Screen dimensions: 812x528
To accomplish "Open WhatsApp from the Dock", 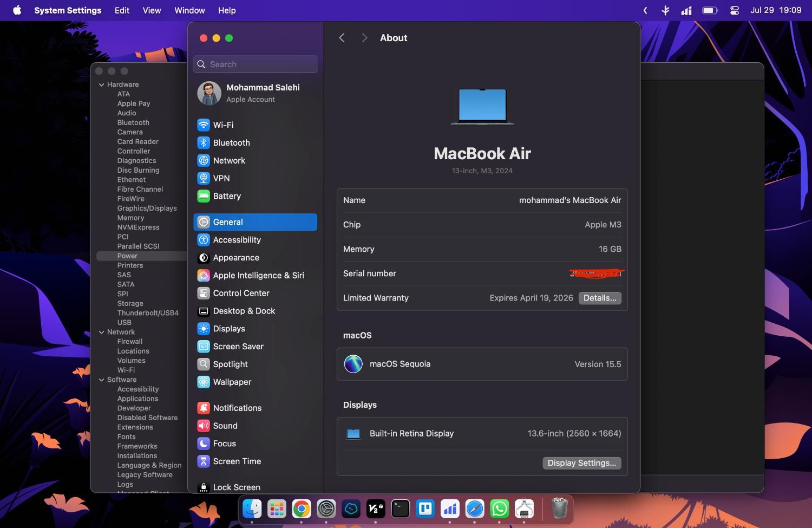I will pyautogui.click(x=500, y=509).
